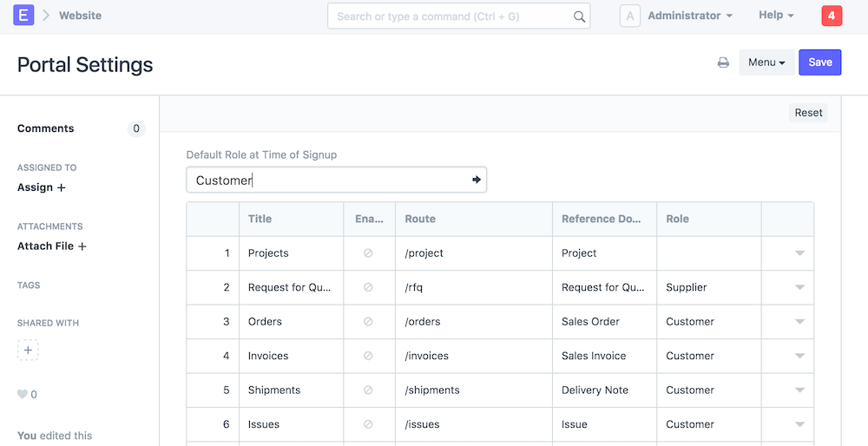Click the Administrator avatar icon
The height and width of the screenshot is (446, 868).
(x=630, y=16)
